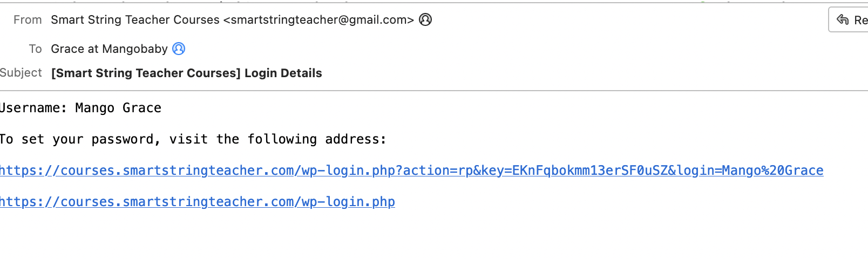This screenshot has width=868, height=259.
Task: Open the password reset link containing key parameter
Action: pyautogui.click(x=411, y=171)
